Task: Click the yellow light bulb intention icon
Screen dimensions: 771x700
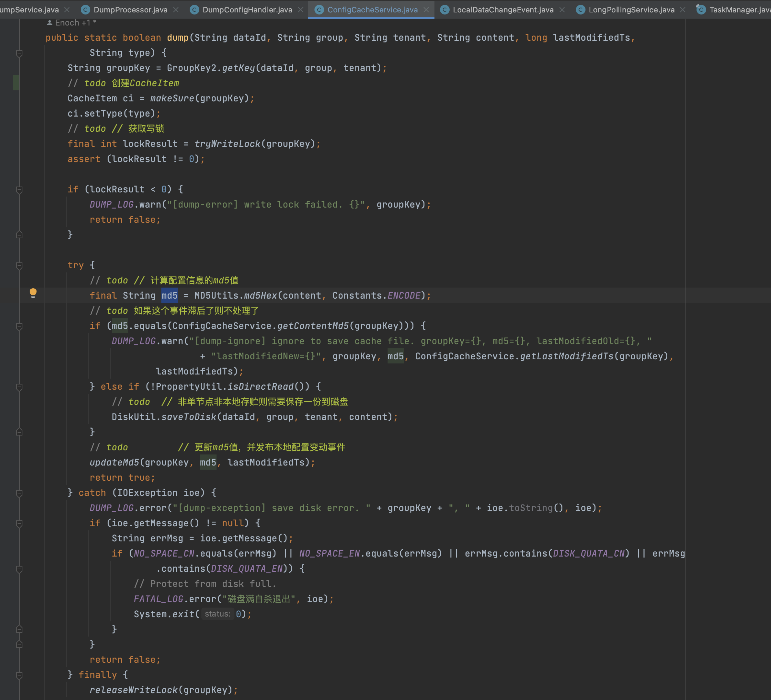Action: click(x=33, y=293)
